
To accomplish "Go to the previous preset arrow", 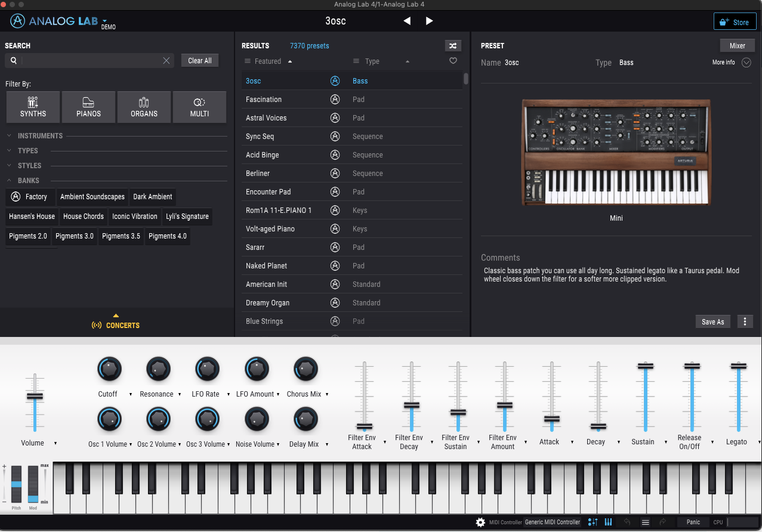I will click(x=407, y=21).
